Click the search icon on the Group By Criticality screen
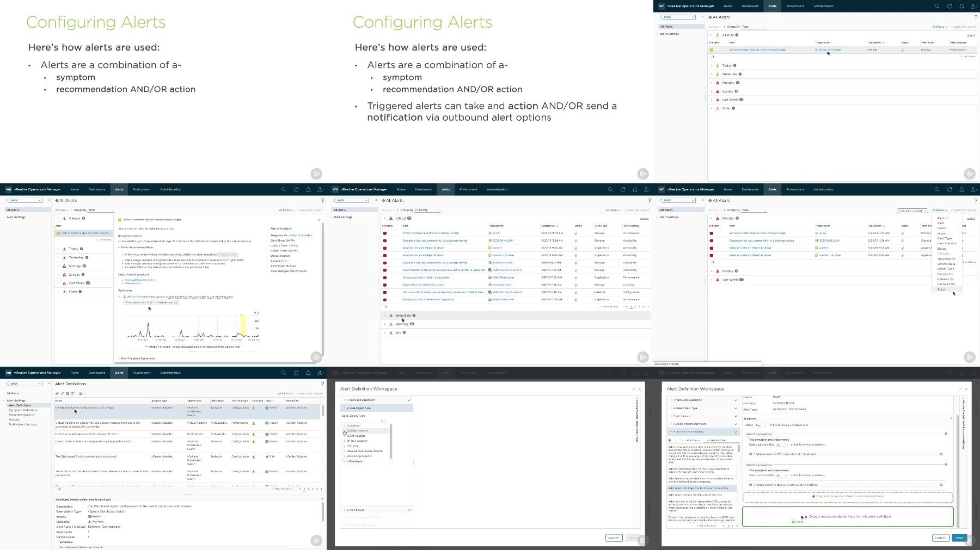This screenshot has width=980, height=550. (x=610, y=189)
